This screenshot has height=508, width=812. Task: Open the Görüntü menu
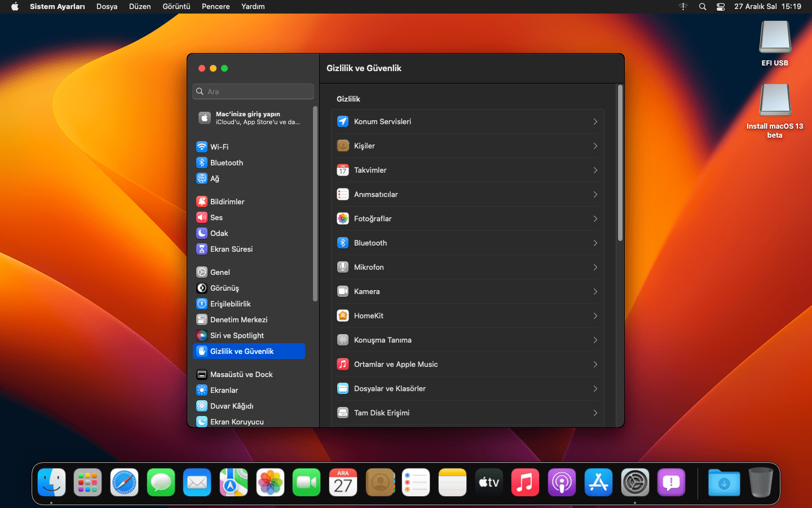pos(176,7)
